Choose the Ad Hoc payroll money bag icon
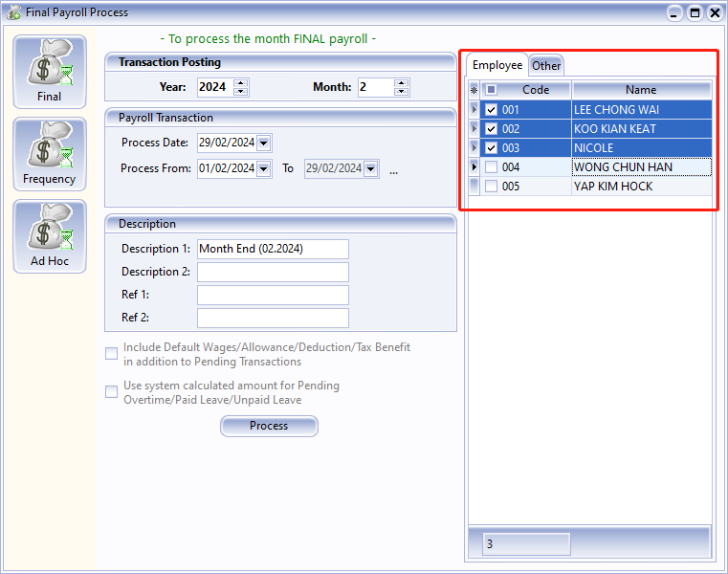728x574 pixels. tap(50, 236)
